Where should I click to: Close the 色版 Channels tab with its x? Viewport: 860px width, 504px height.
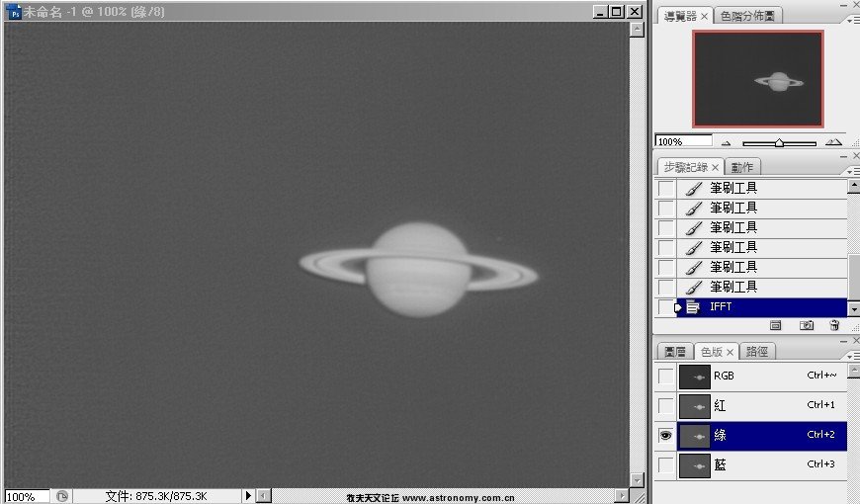[x=731, y=352]
